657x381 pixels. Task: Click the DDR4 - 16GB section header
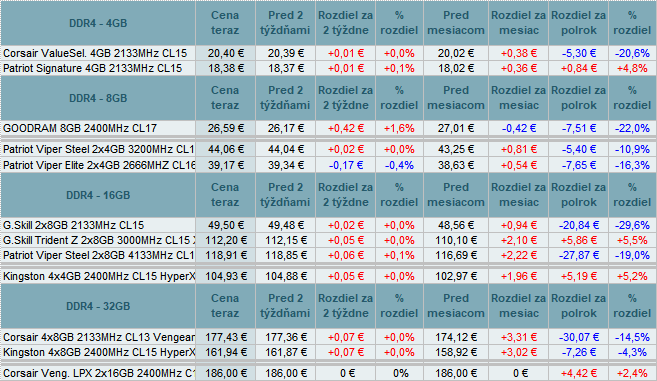(x=98, y=195)
